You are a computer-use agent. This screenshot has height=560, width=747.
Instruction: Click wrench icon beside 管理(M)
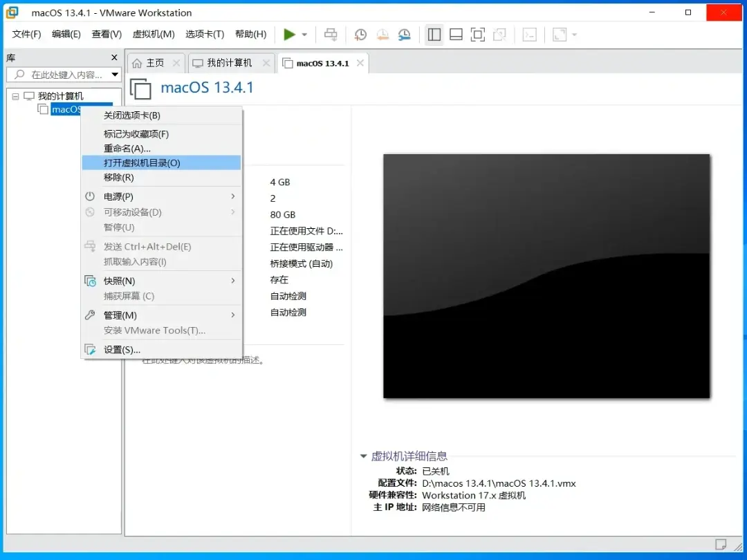tap(90, 315)
